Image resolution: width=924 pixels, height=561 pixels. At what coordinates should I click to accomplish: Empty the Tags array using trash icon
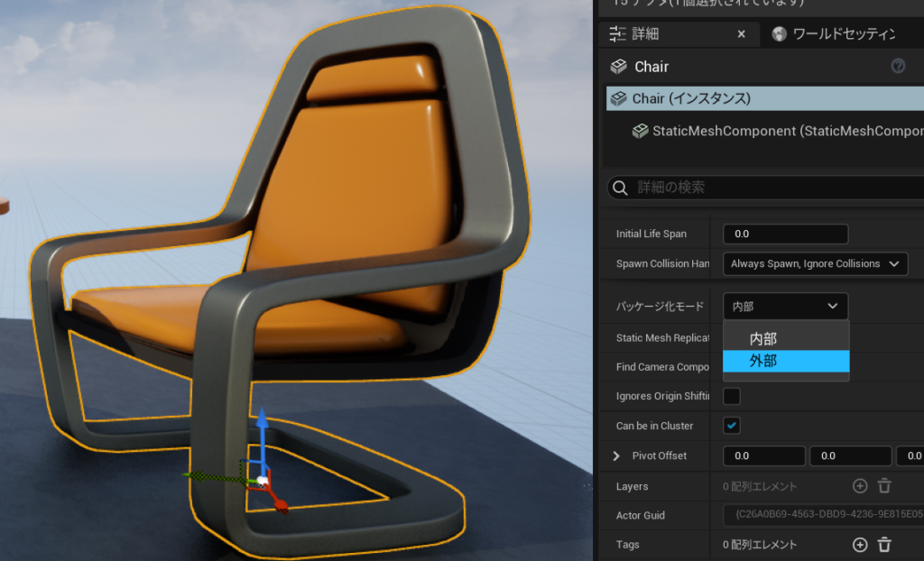(x=884, y=545)
